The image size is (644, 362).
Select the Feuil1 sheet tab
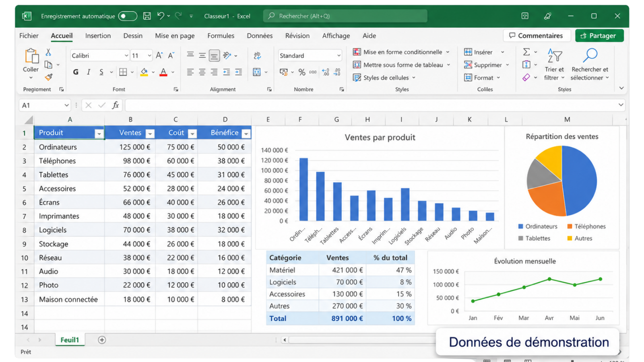70,340
